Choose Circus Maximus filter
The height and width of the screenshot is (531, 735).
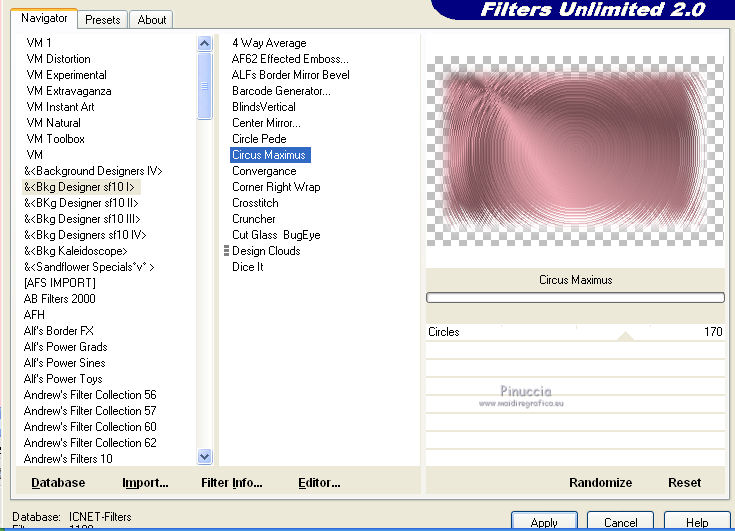click(270, 155)
